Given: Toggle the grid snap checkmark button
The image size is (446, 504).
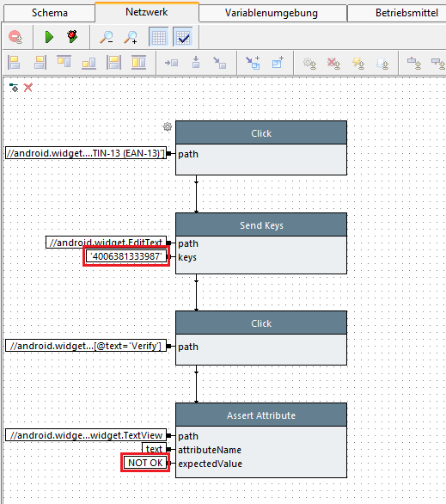Looking at the screenshot, I should point(183,37).
